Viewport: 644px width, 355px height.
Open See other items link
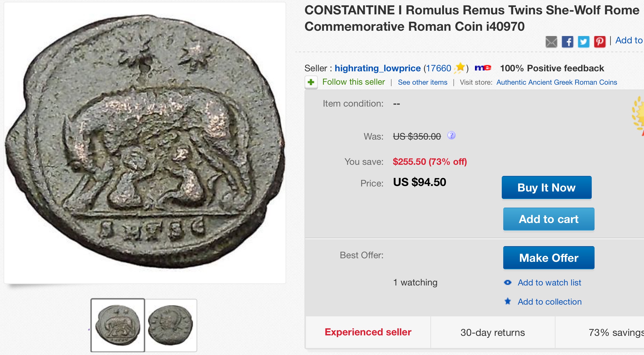coord(423,82)
